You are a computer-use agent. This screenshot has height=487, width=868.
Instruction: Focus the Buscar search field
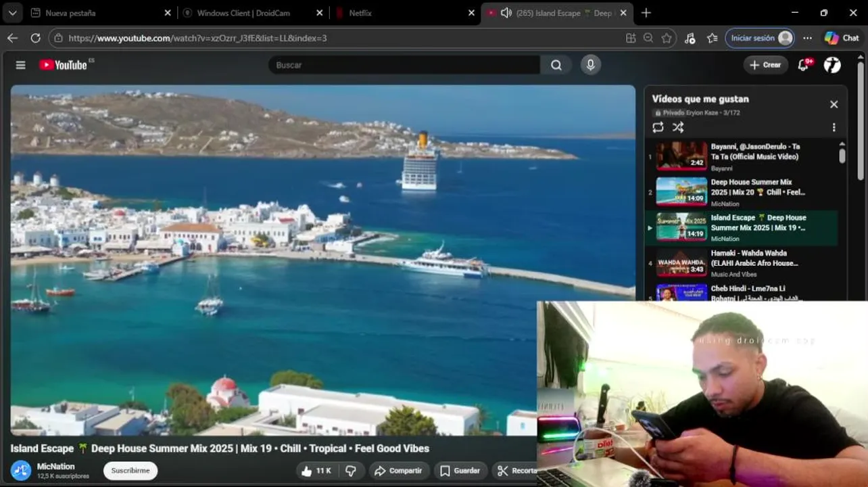[x=404, y=65]
